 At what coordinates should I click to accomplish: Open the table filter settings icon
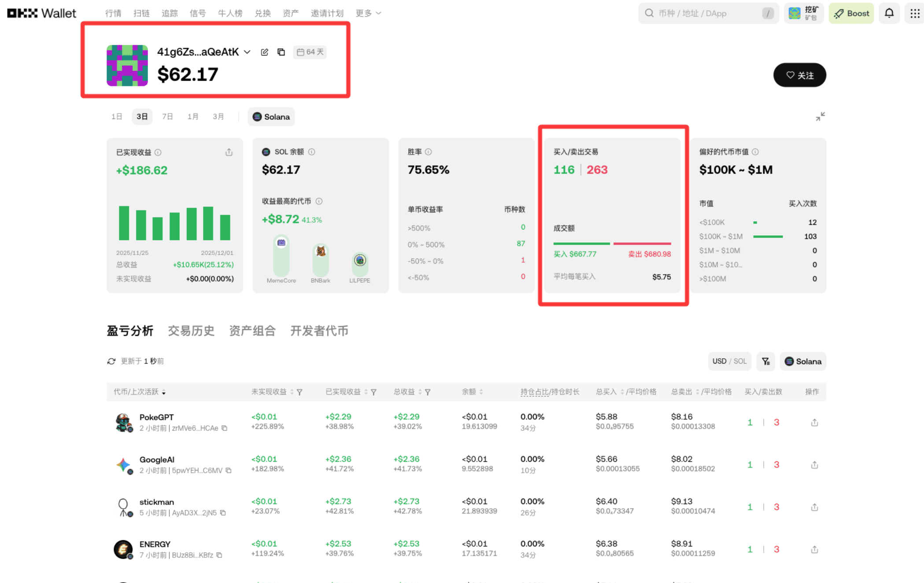(x=766, y=361)
